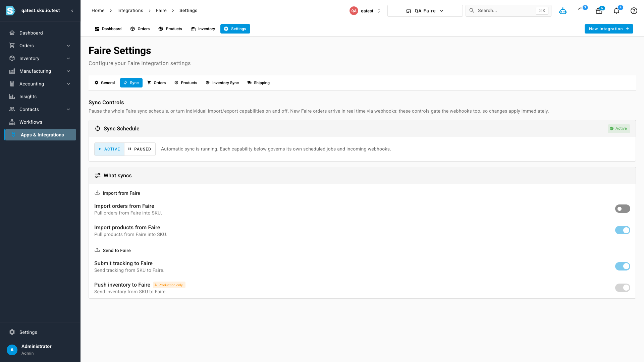
Task: Click the Inventory cube icon in sidebar
Action: point(12,58)
